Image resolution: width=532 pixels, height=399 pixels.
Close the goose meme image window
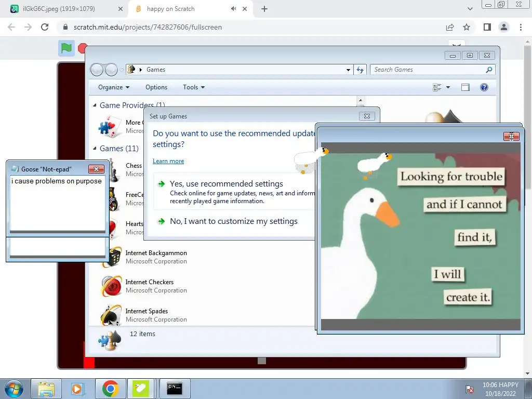(511, 137)
